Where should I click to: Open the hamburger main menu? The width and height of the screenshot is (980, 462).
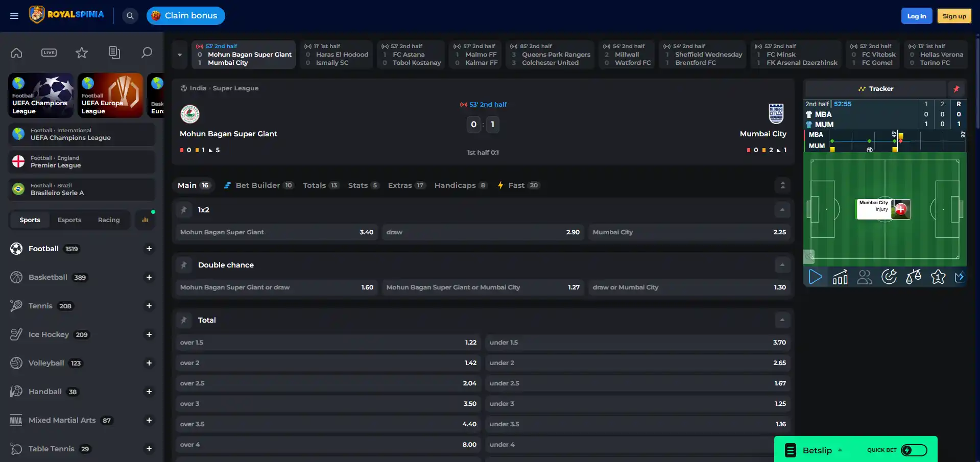[14, 16]
